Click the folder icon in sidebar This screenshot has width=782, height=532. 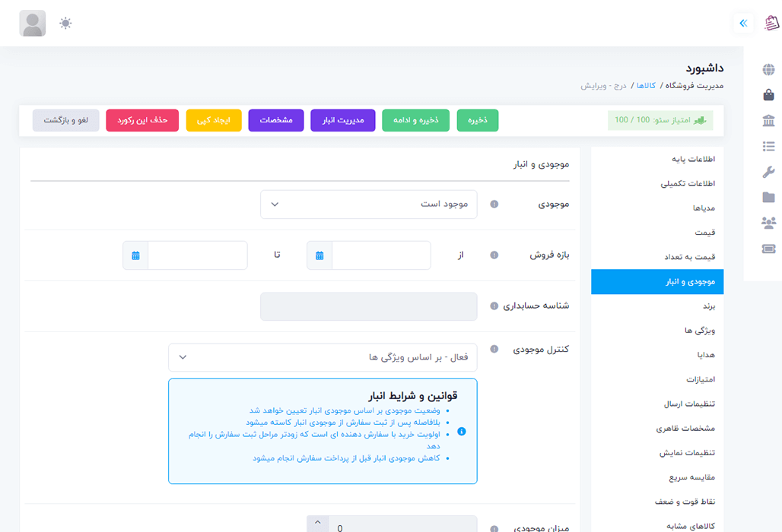768,198
